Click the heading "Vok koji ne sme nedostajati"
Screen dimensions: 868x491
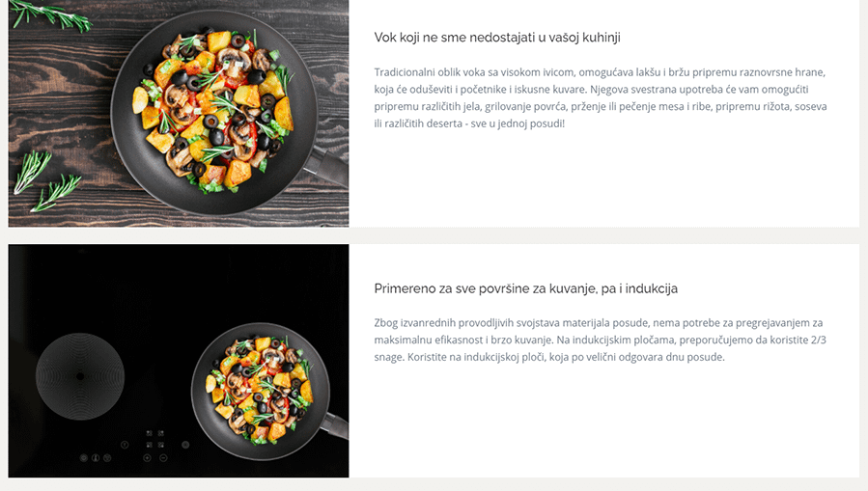point(497,38)
